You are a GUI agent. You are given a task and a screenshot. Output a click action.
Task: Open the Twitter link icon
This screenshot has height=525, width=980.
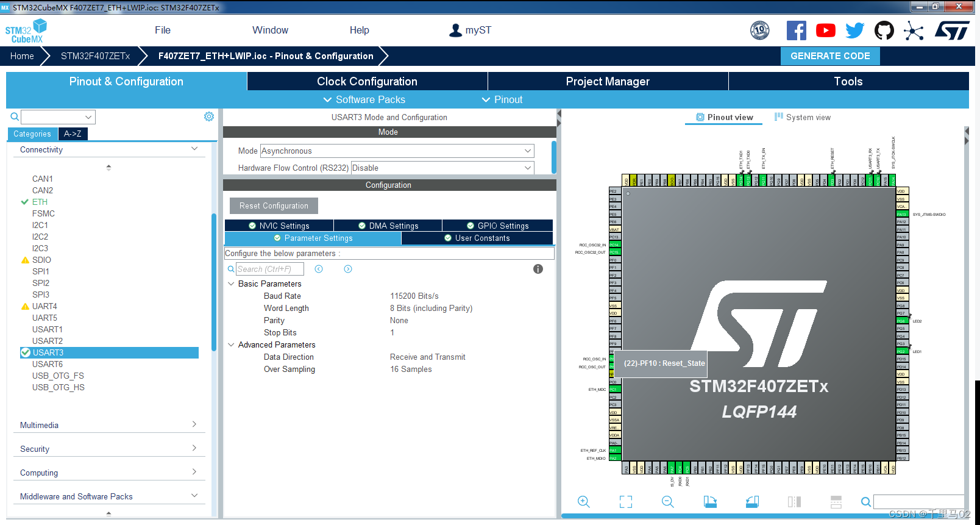[x=855, y=30]
